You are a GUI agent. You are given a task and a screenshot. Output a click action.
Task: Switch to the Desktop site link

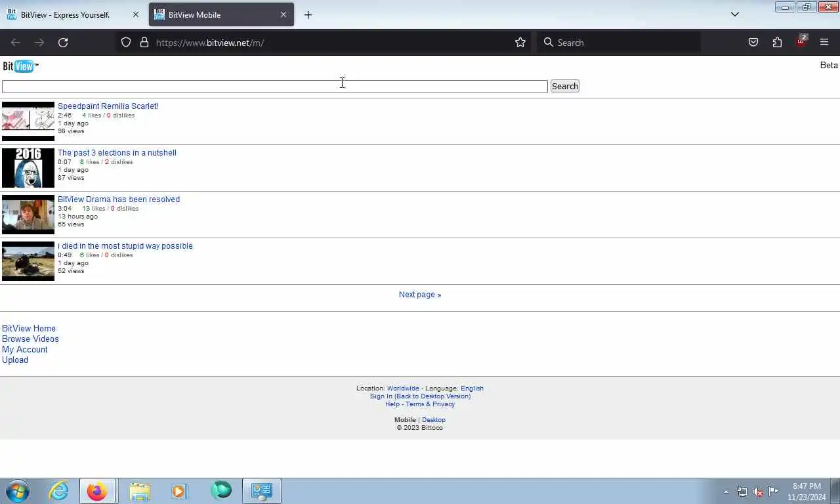434,420
